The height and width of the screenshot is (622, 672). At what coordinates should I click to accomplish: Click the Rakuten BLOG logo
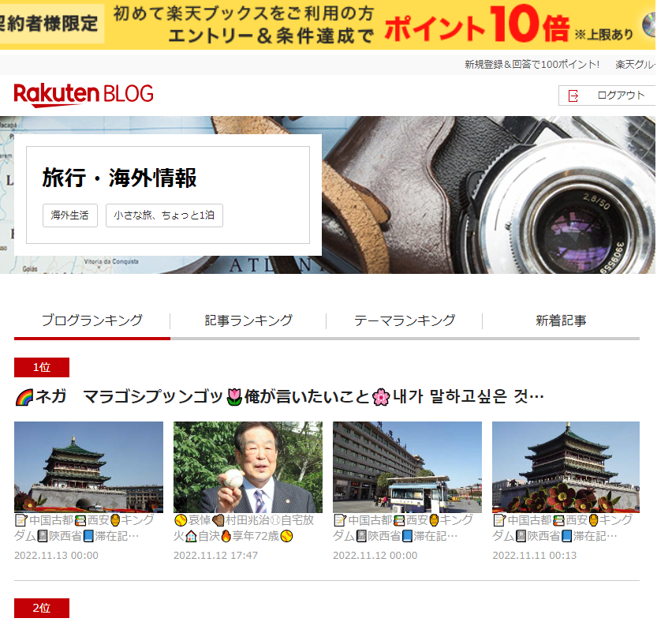pyautogui.click(x=84, y=95)
